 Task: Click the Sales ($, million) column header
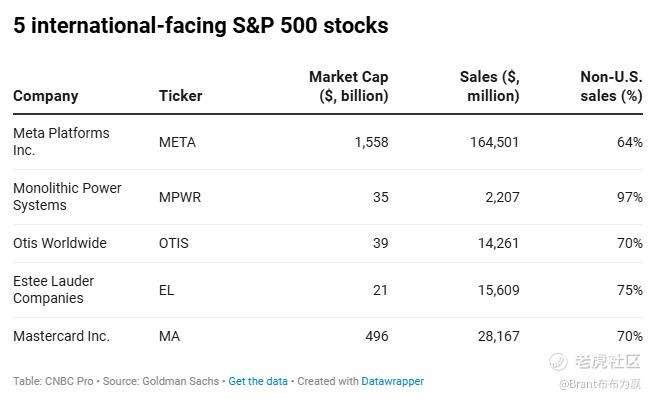point(489,86)
